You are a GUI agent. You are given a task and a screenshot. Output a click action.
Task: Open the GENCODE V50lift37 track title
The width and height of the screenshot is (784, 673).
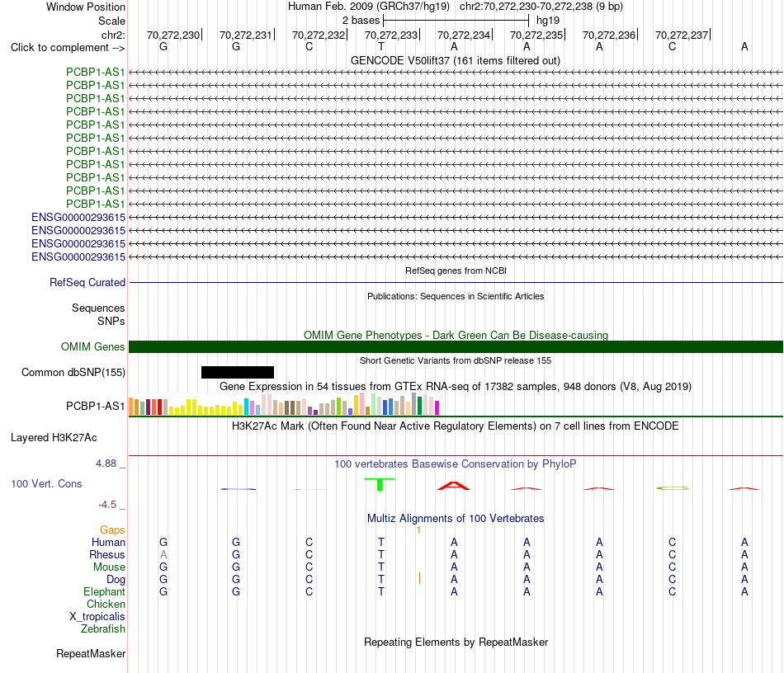456,60
